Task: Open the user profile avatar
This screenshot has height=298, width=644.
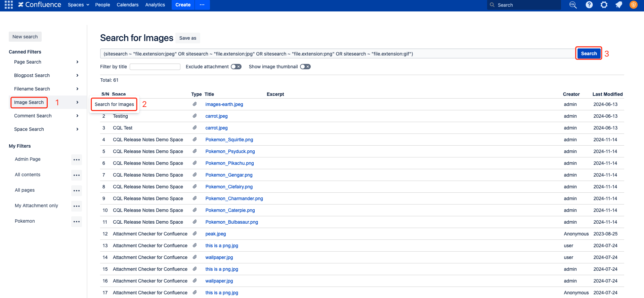Action: [633, 5]
